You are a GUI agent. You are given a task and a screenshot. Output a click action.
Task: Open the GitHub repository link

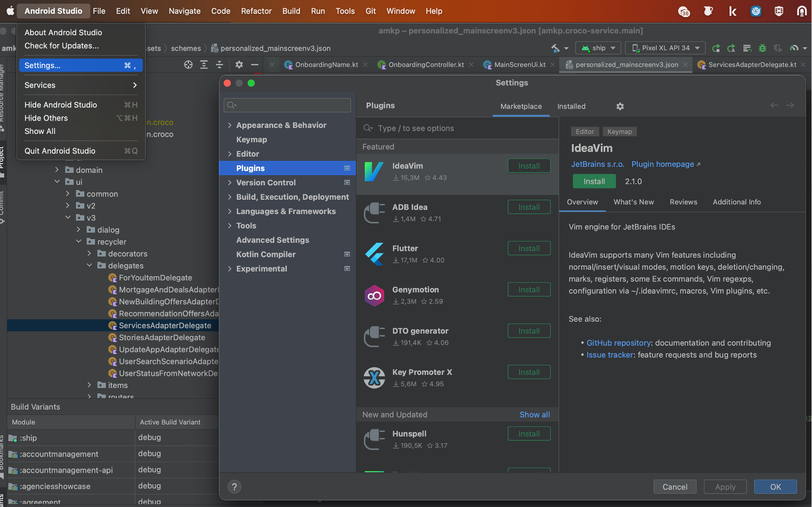pos(619,343)
